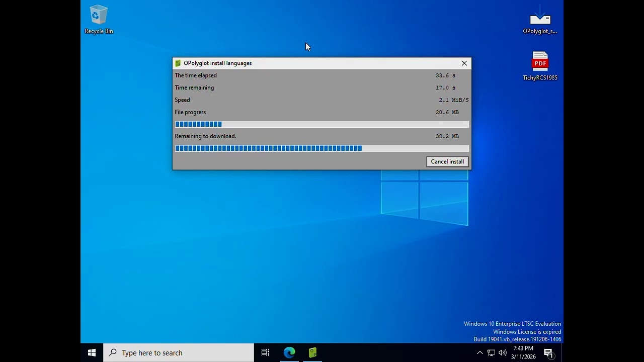Click the 'Type here to search' box
This screenshot has height=362, width=644.
(x=179, y=353)
